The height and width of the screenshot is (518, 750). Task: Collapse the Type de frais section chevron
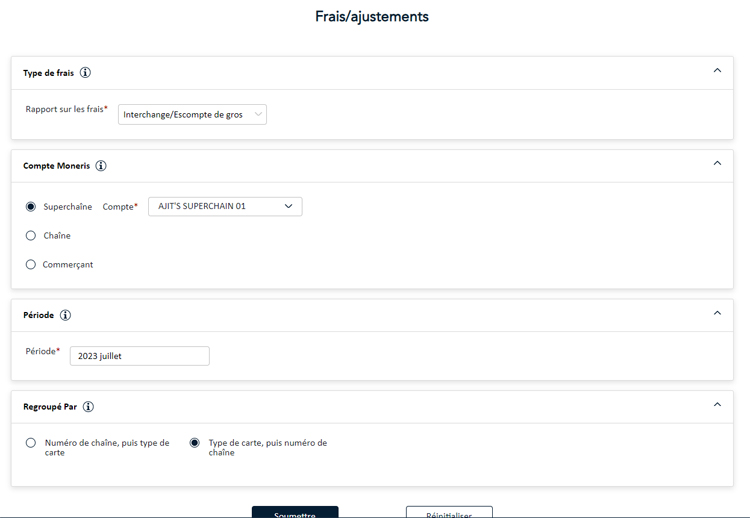[717, 71]
